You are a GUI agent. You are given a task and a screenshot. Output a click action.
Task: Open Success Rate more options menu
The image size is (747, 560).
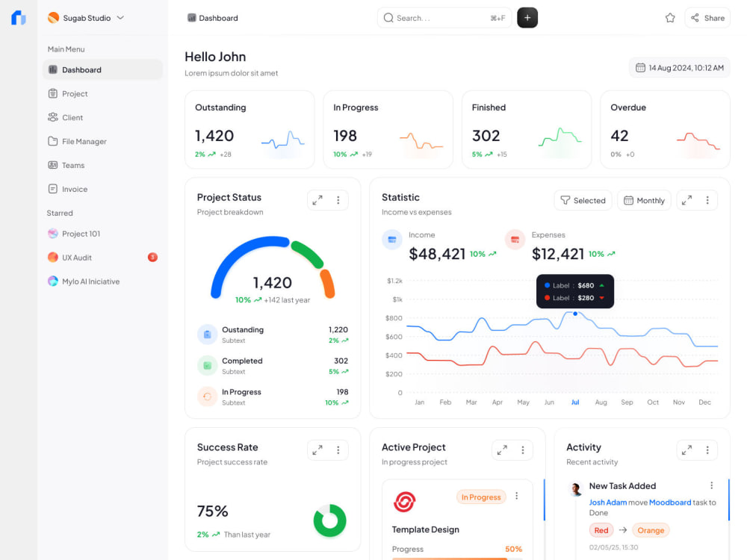coord(338,450)
